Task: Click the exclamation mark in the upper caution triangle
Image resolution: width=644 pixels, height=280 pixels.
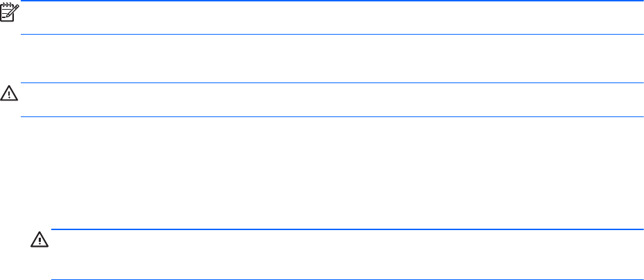Action: (x=9, y=95)
